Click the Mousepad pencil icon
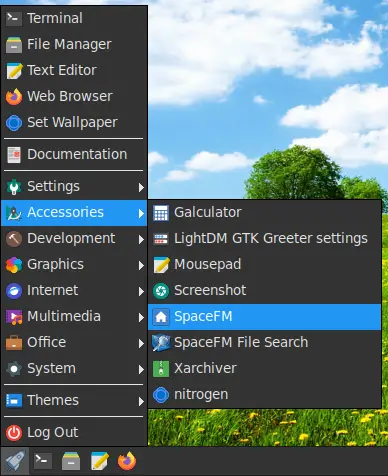The width and height of the screenshot is (388, 476). pyautogui.click(x=161, y=265)
